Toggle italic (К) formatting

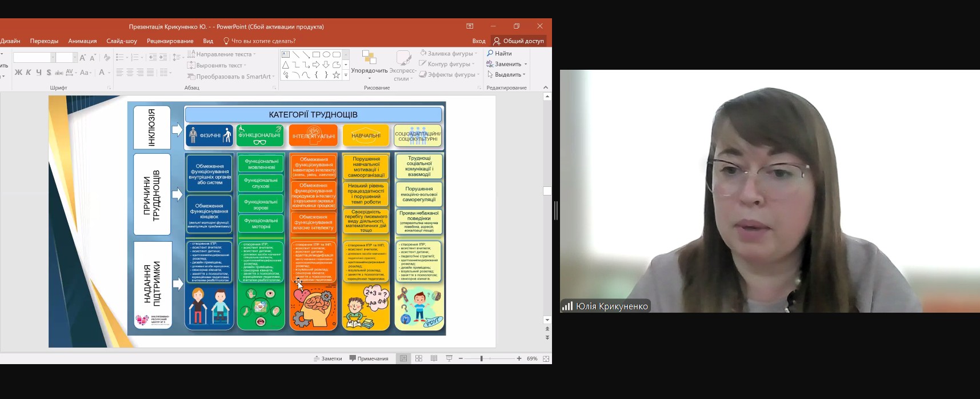28,73
